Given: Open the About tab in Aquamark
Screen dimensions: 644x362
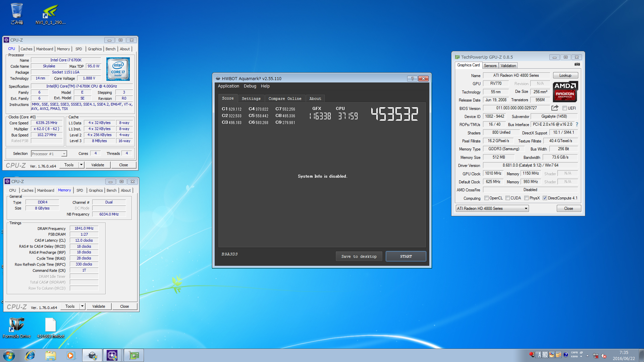Looking at the screenshot, I should [315, 99].
